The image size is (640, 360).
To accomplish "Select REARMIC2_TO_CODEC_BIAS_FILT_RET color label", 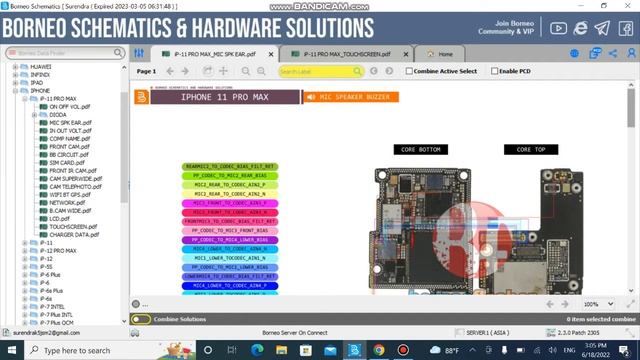I will pos(230,167).
